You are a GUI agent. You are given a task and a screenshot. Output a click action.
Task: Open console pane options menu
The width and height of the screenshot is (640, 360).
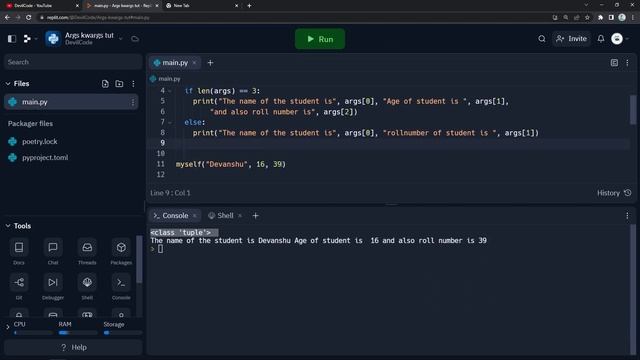click(627, 216)
